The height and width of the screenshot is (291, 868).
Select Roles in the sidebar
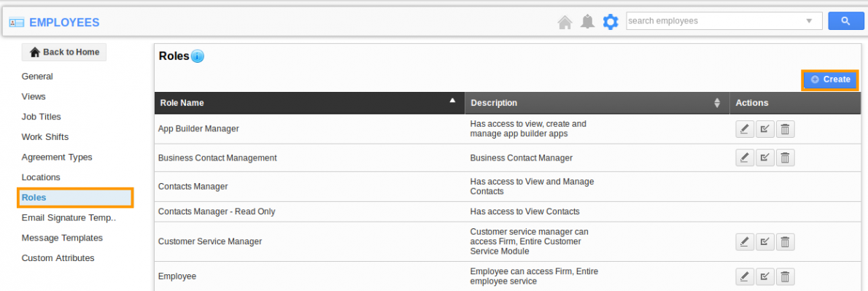coord(75,198)
